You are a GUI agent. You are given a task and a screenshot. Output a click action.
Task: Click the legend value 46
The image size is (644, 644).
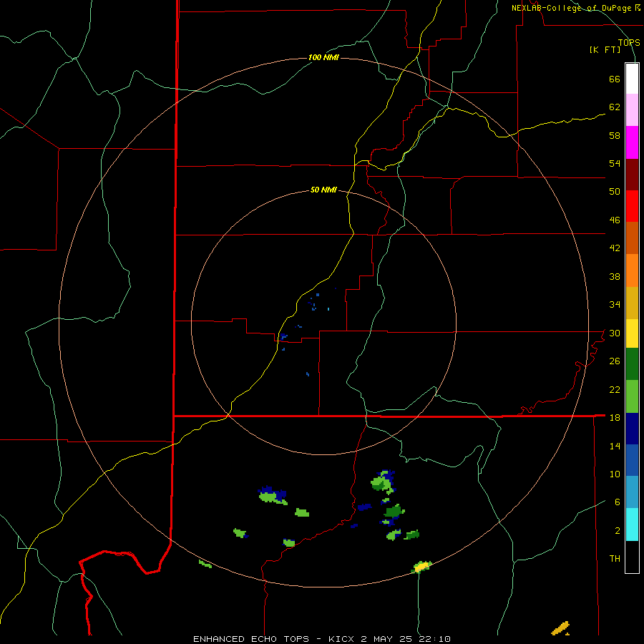(x=615, y=220)
